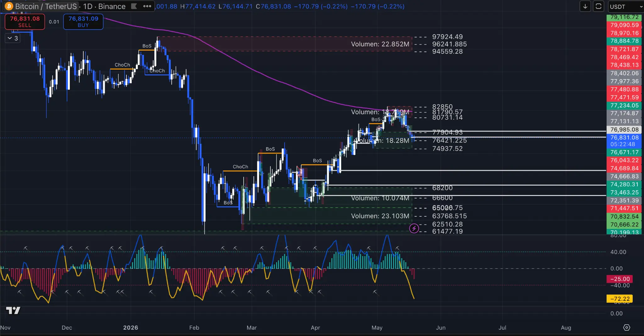Click the 94559.28 level label
The width and height of the screenshot is (644, 336).
pos(447,51)
